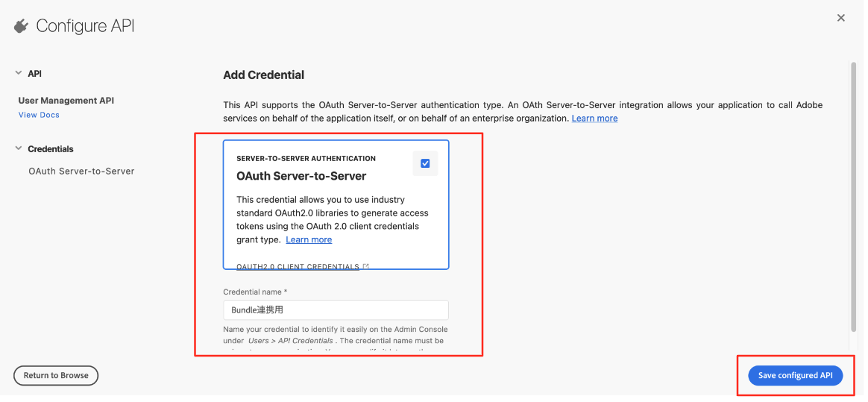Click the Configure API title text
Image resolution: width=868 pixels, height=402 pixels.
pyautogui.click(x=85, y=25)
